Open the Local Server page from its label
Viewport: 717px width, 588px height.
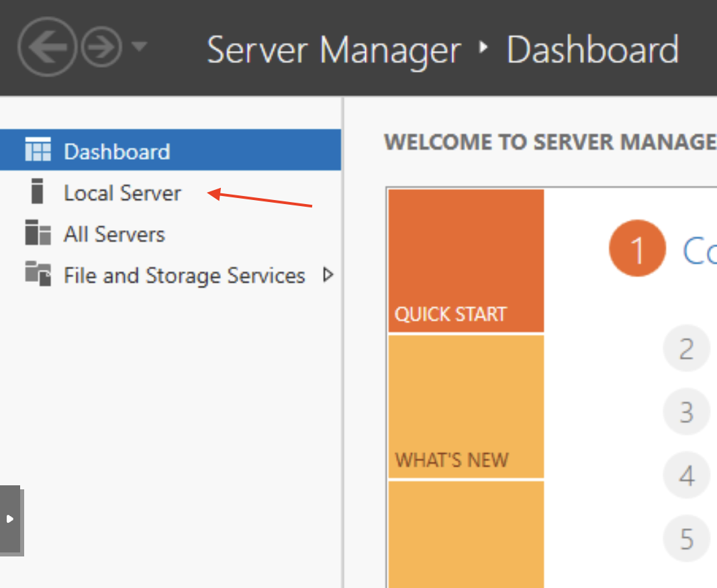[x=122, y=193]
